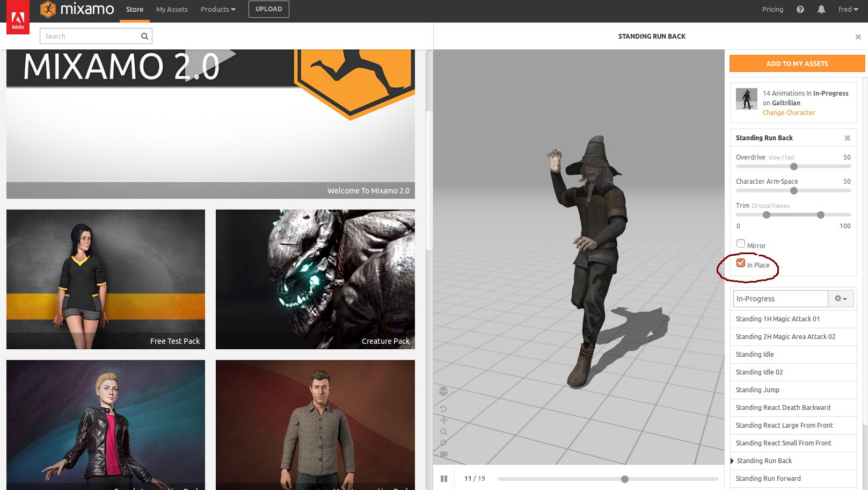Viewport: 868px width, 490px height.
Task: Go to the My Assets tab
Action: pos(172,9)
